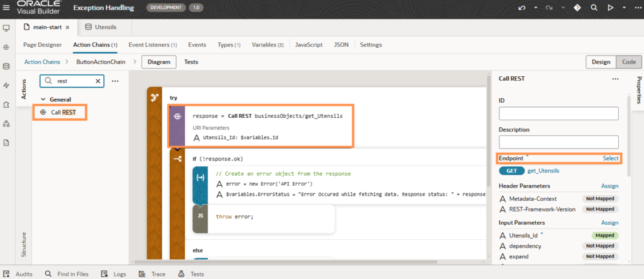Open Audits panel in bottom bar
Screen dimensions: 644x279
click(x=18, y=274)
